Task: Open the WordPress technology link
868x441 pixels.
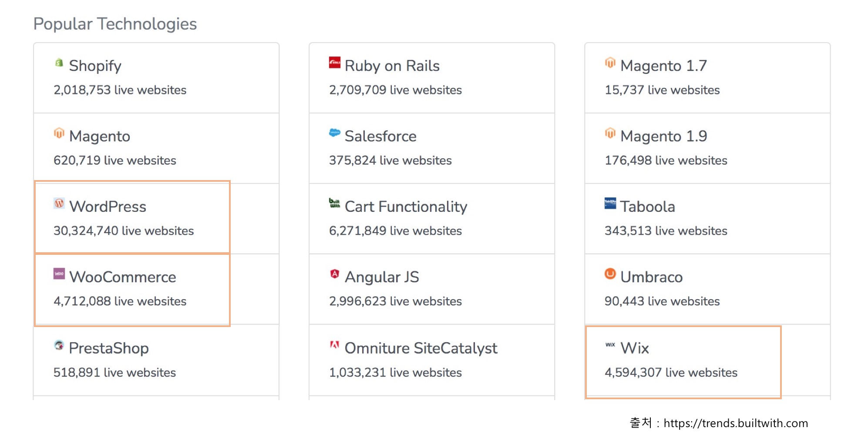Action: point(108,207)
